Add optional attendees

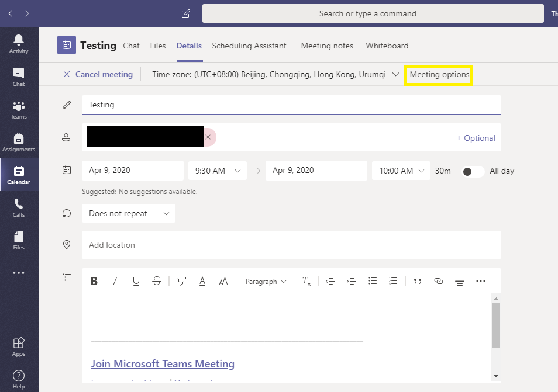(476, 138)
